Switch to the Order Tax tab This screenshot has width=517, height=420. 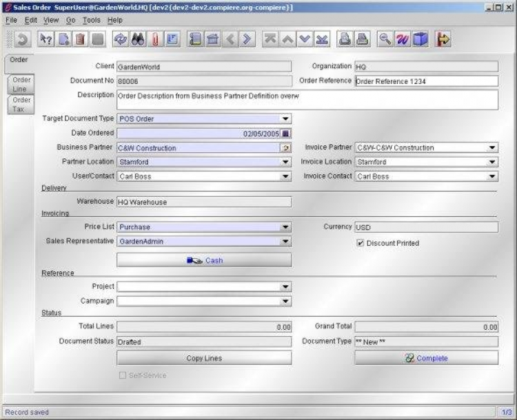pos(20,105)
